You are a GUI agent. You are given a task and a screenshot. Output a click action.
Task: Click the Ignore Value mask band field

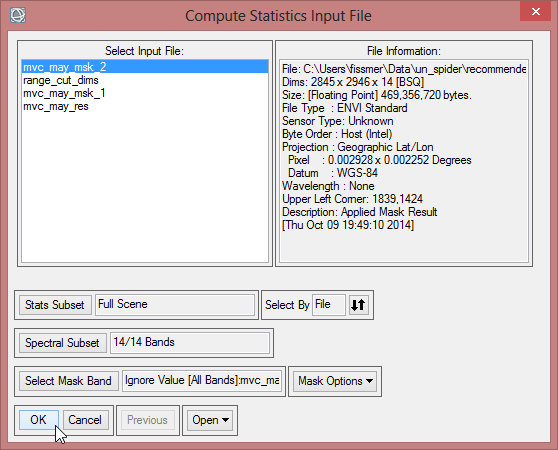pos(202,381)
